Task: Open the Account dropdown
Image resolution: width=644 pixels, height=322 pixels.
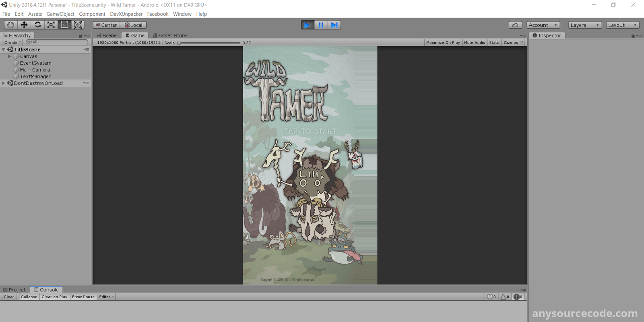Action: [543, 25]
